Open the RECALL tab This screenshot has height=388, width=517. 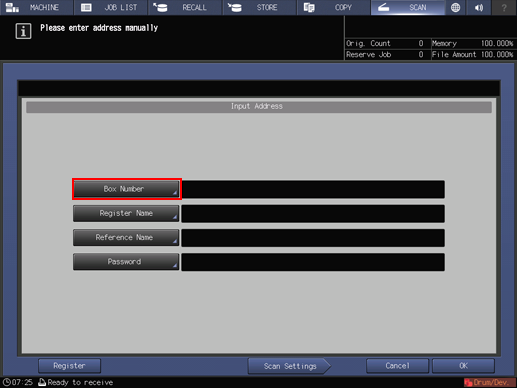pos(185,7)
